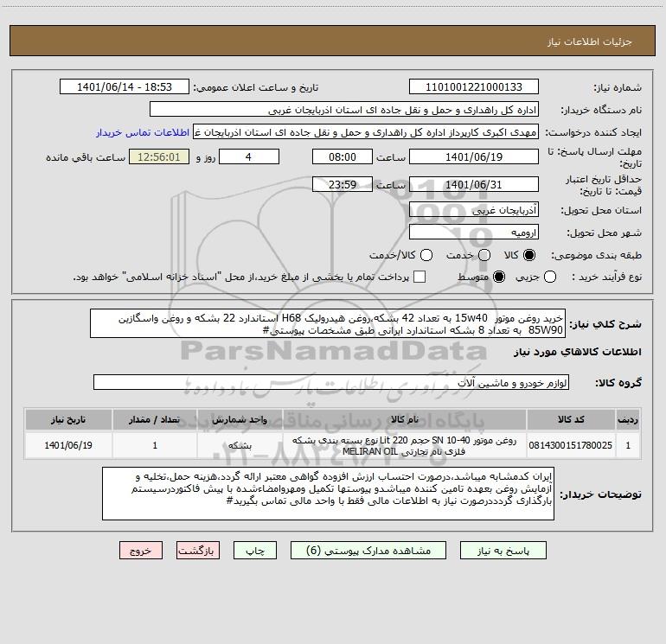Click the quantity cell showing 1
Screen dimensions: 666x644
pyautogui.click(x=155, y=445)
